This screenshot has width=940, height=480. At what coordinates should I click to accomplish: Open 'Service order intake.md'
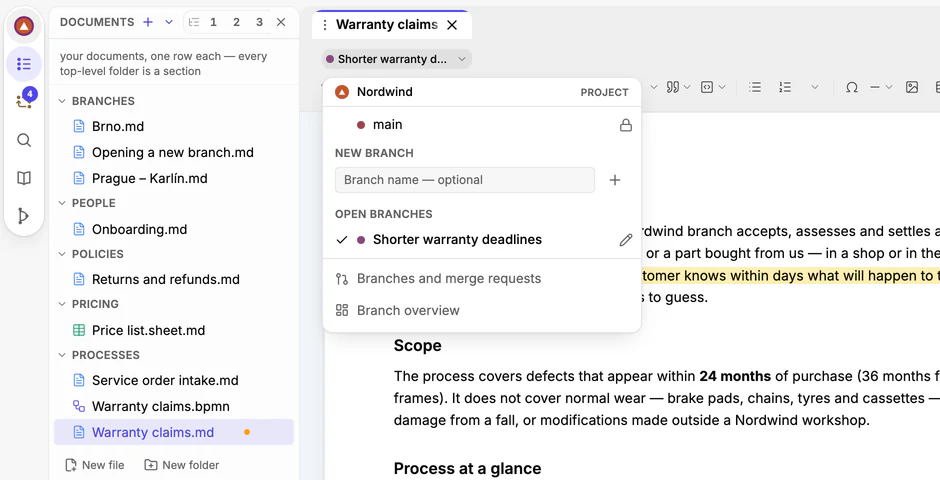[174, 380]
